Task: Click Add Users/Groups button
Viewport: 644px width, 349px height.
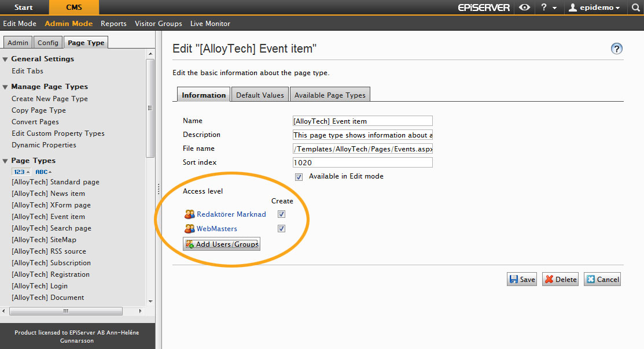Action: (x=222, y=244)
